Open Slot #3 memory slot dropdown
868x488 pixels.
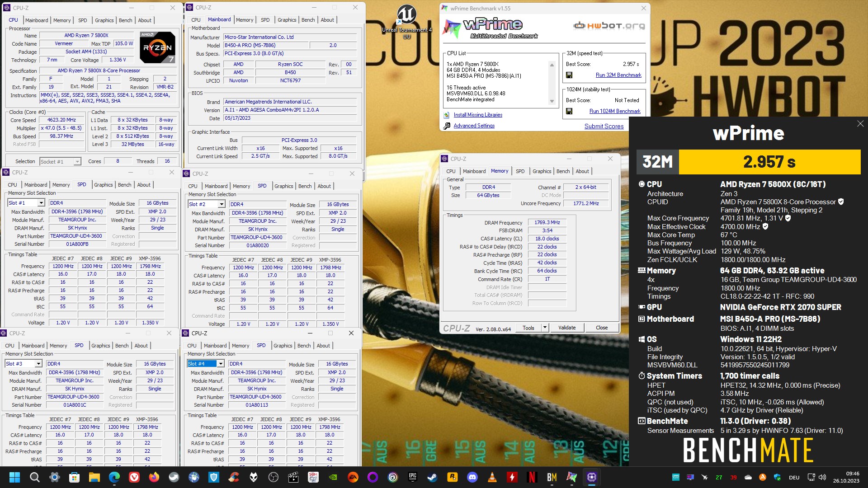pos(38,364)
